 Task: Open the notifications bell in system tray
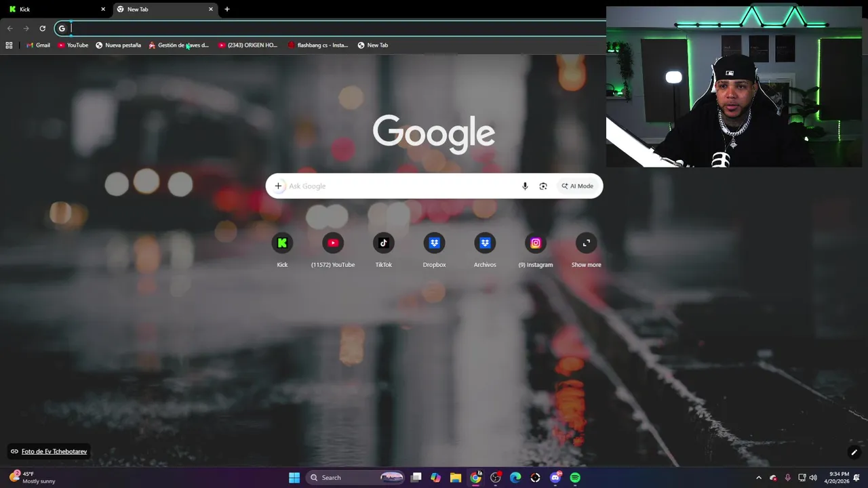(856, 478)
